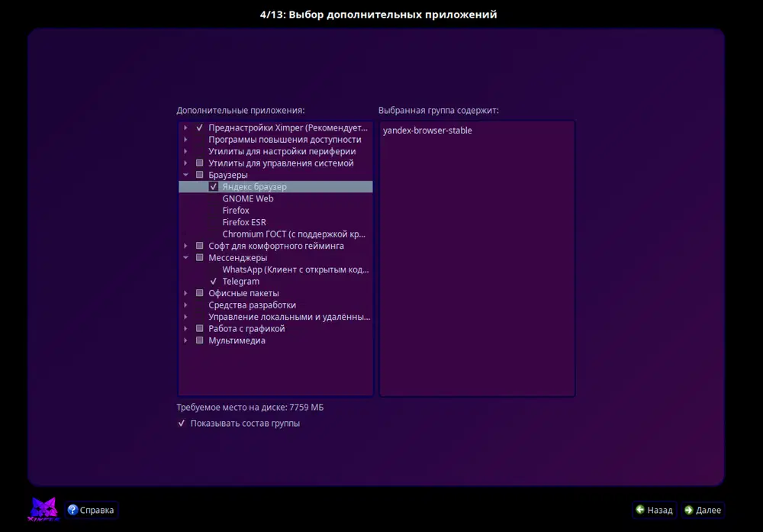Click Требуемое место на диске text

pos(250,408)
